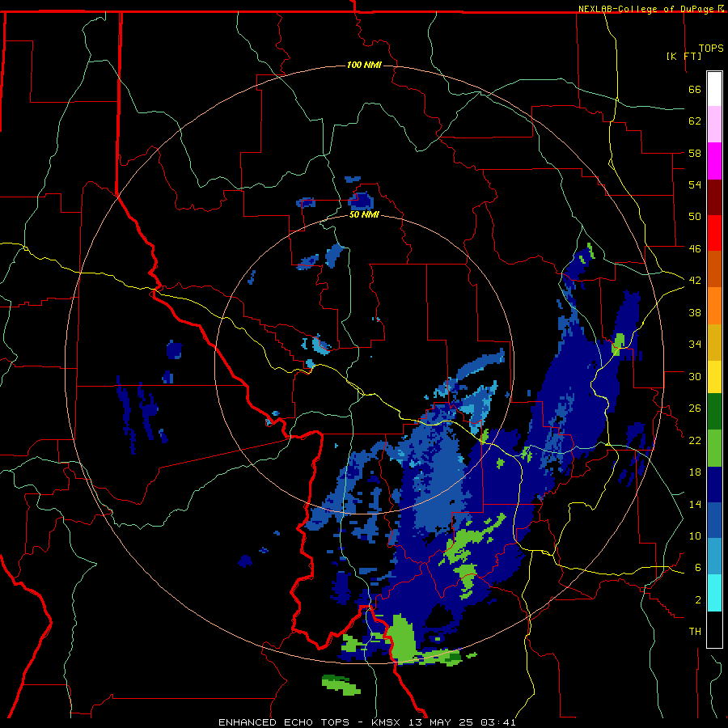Click the yellow legend swatch

[714, 376]
